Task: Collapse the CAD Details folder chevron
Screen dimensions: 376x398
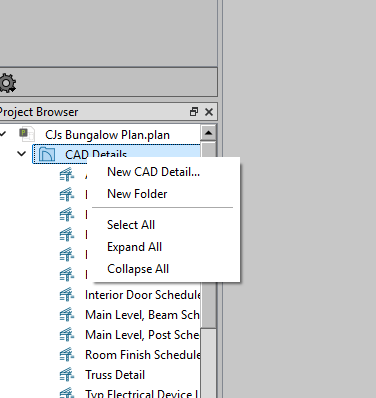Action: click(22, 154)
